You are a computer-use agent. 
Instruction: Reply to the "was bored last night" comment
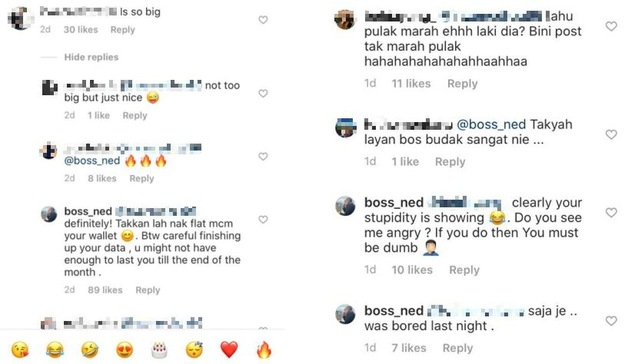tap(457, 348)
